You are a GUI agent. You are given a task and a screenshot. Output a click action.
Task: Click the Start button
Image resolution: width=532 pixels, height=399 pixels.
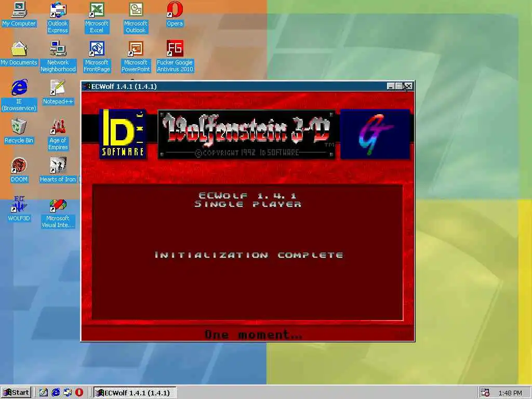click(x=16, y=393)
